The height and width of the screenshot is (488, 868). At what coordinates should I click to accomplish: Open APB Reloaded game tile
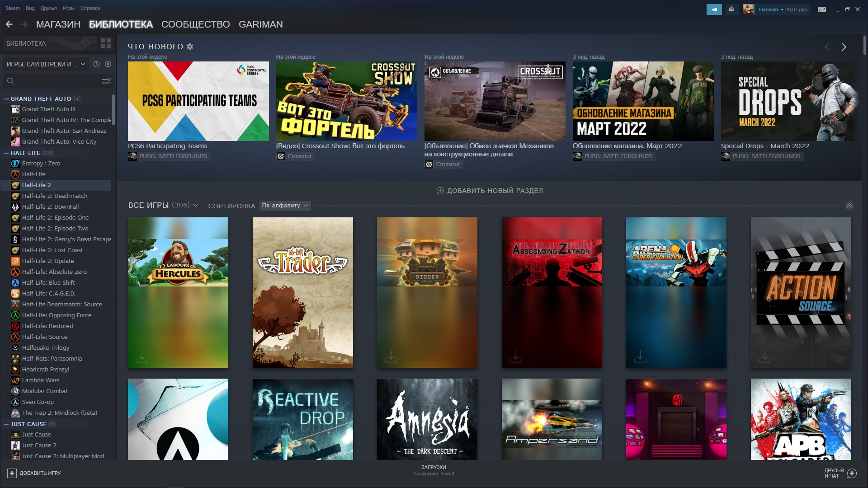[801, 419]
